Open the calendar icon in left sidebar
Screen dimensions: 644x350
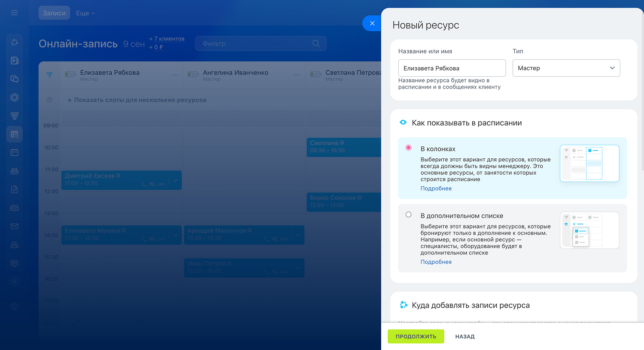point(14,153)
